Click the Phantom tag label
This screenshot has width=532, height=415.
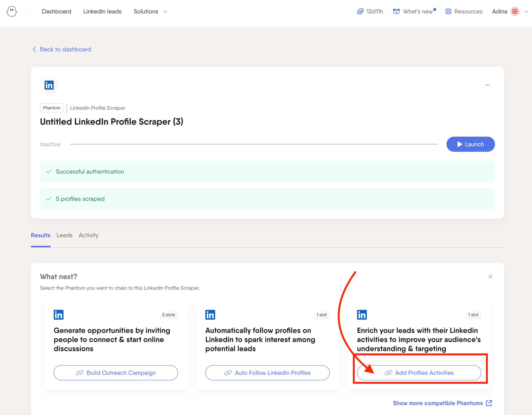pyautogui.click(x=52, y=108)
